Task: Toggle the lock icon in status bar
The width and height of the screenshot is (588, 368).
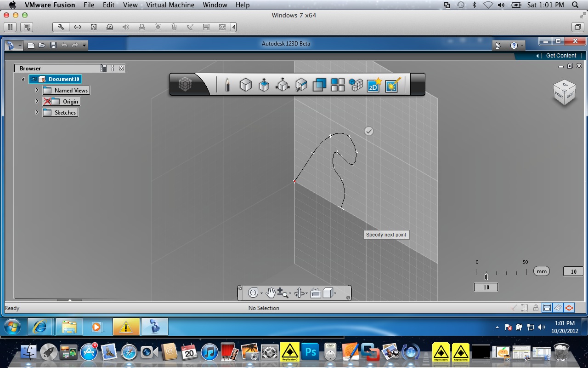Action: pyautogui.click(x=536, y=308)
